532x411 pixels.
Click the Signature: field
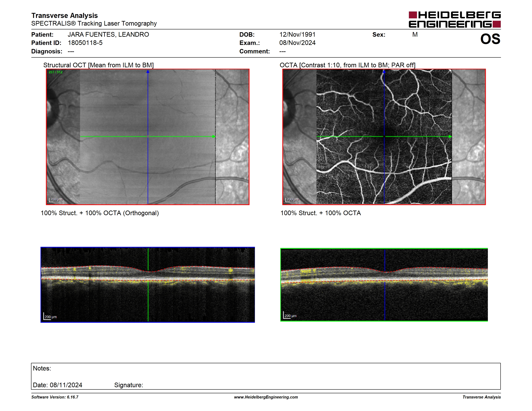(x=129, y=385)
